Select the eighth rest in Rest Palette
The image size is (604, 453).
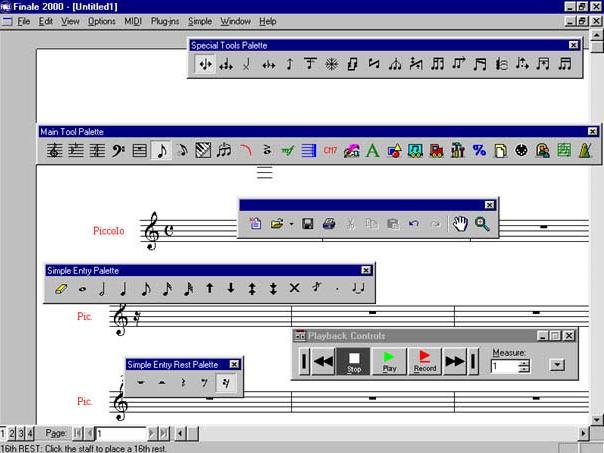click(205, 383)
